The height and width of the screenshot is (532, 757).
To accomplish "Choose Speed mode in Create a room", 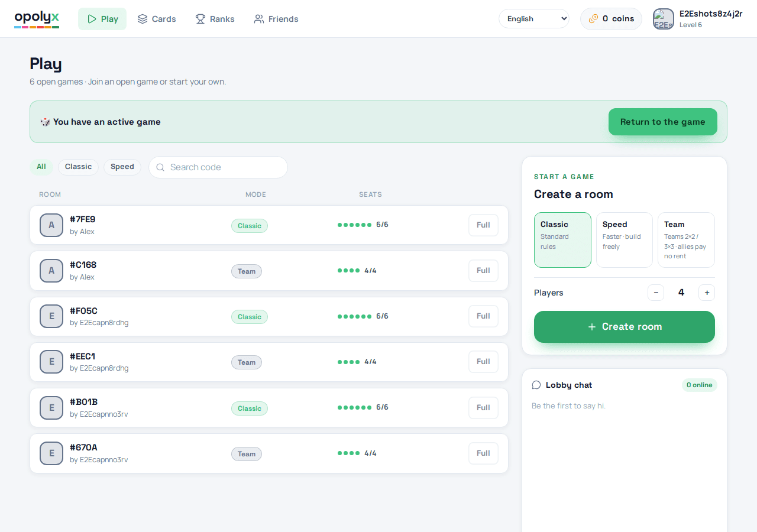I will pyautogui.click(x=625, y=240).
